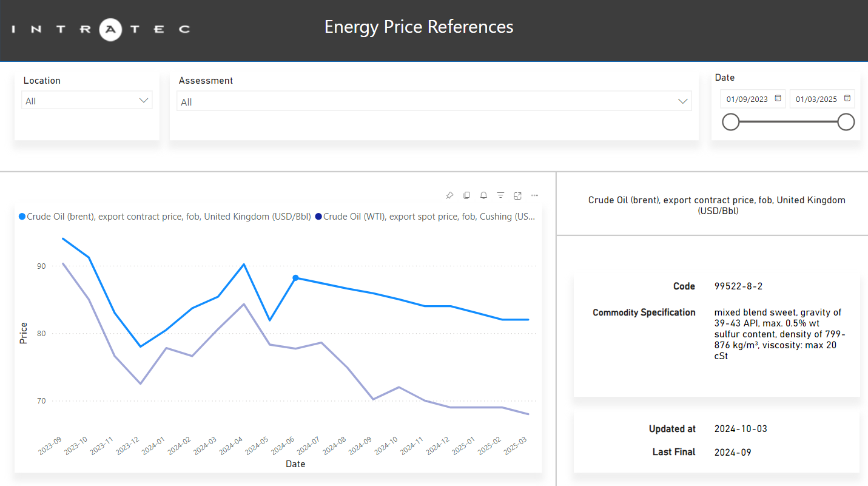Open the start date calendar picker
This screenshot has width=868, height=486.
click(x=778, y=99)
